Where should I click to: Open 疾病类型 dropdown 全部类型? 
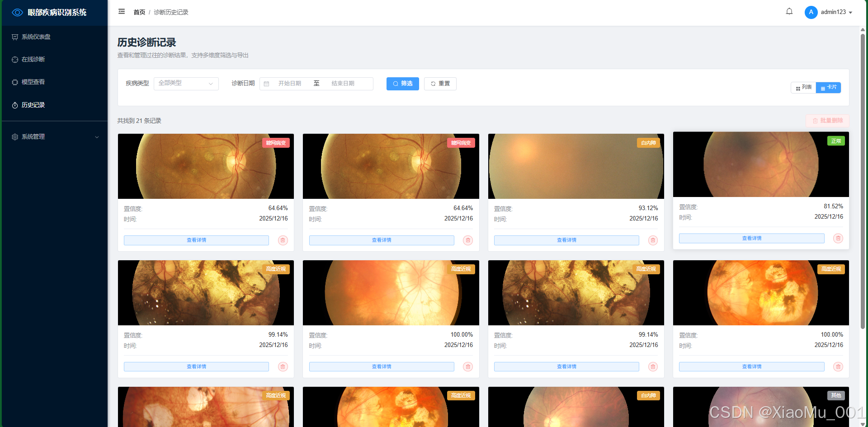[x=186, y=84]
